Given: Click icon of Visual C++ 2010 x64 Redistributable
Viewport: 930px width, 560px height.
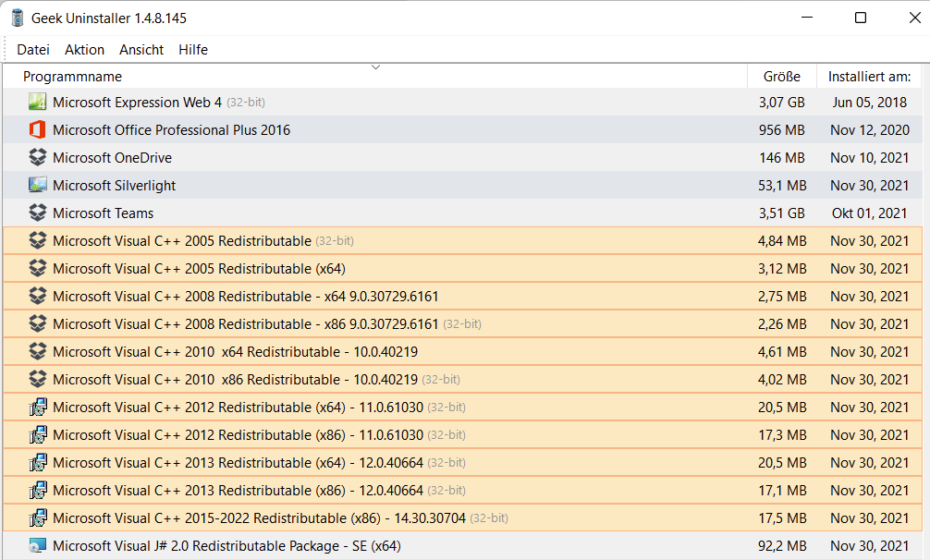Looking at the screenshot, I should click(x=37, y=351).
